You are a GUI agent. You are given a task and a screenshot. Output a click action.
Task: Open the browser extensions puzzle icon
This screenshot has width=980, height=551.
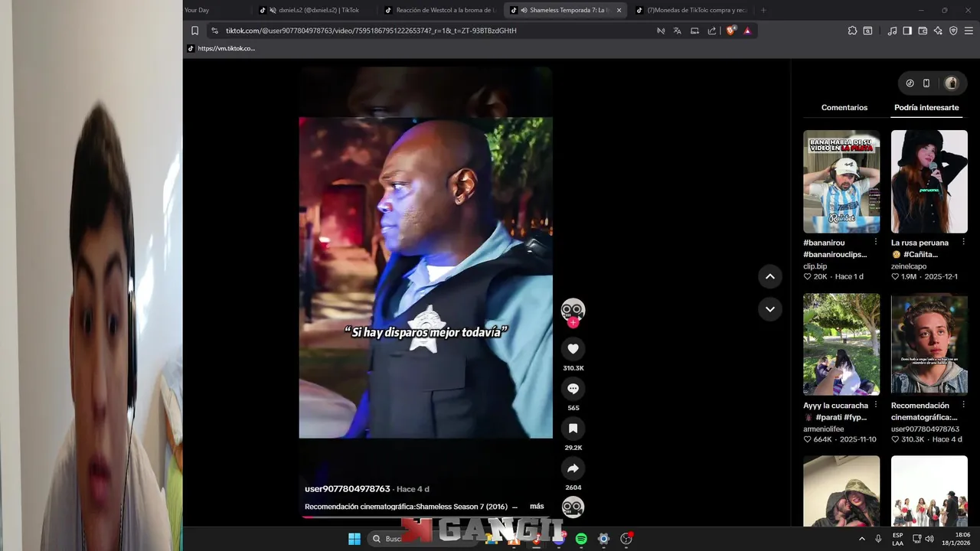pos(852,31)
